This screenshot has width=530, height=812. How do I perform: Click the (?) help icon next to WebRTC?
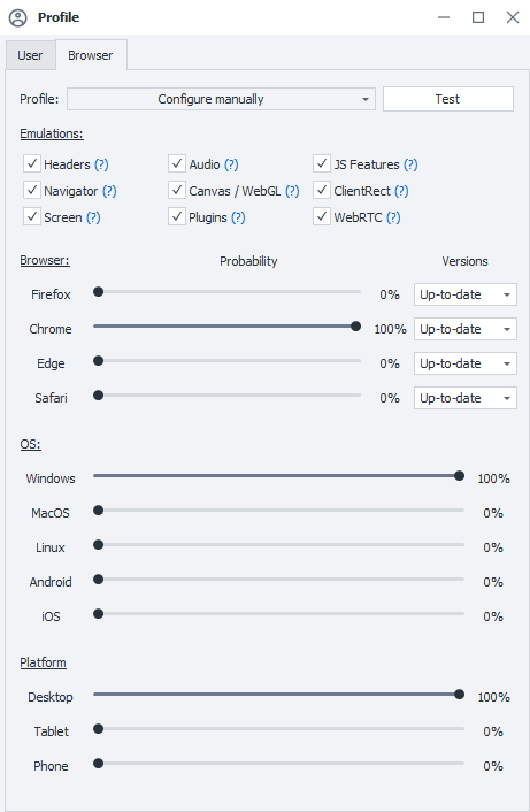393,217
